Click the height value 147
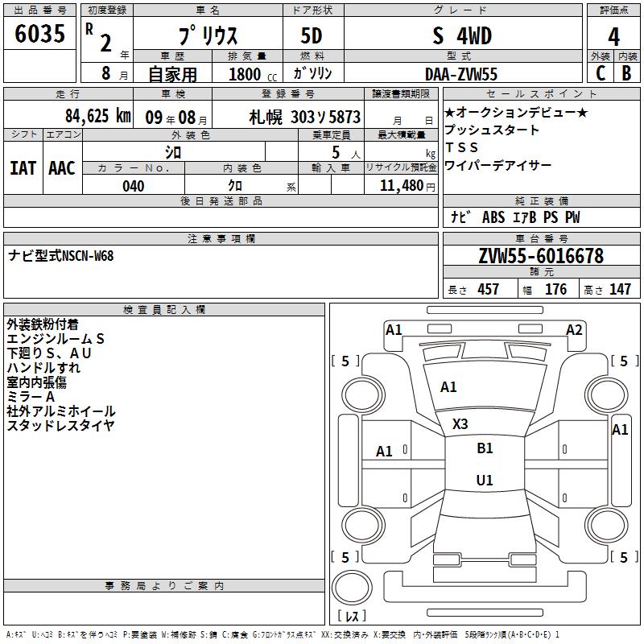644x644 pixels. tap(620, 290)
